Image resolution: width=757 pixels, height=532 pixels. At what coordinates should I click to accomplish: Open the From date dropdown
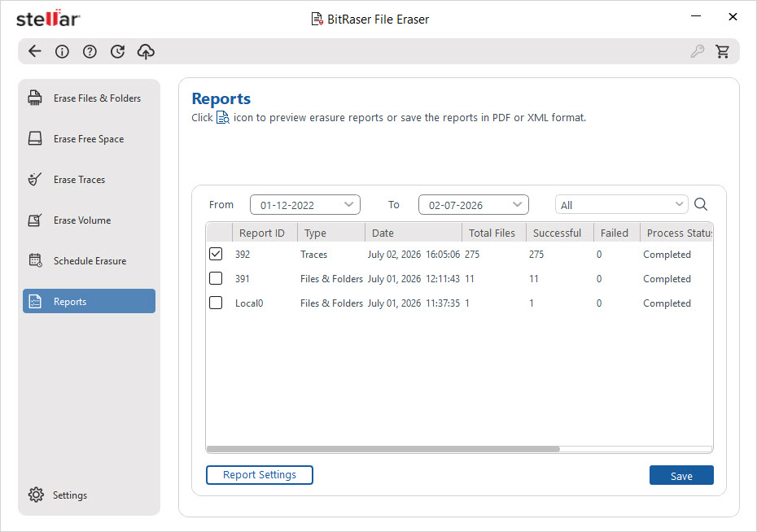305,205
